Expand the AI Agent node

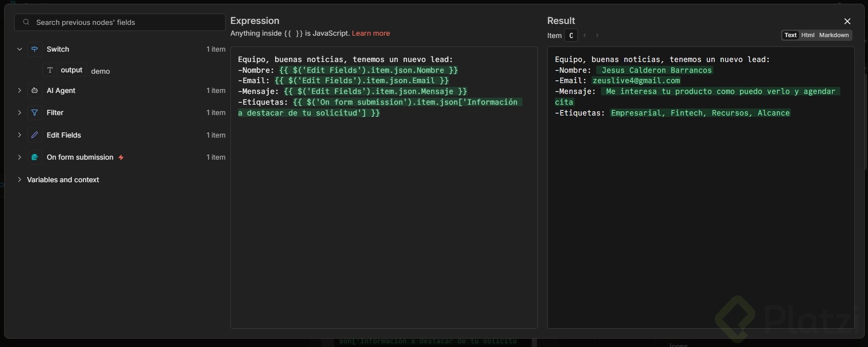pos(19,91)
